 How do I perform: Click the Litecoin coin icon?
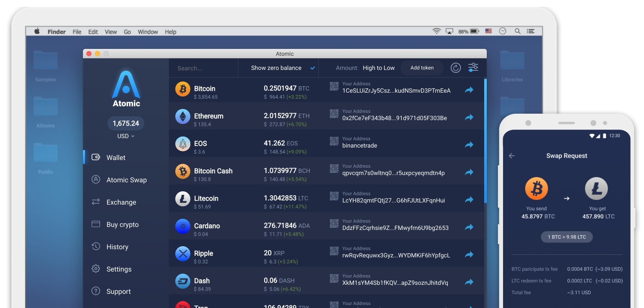coord(183,199)
